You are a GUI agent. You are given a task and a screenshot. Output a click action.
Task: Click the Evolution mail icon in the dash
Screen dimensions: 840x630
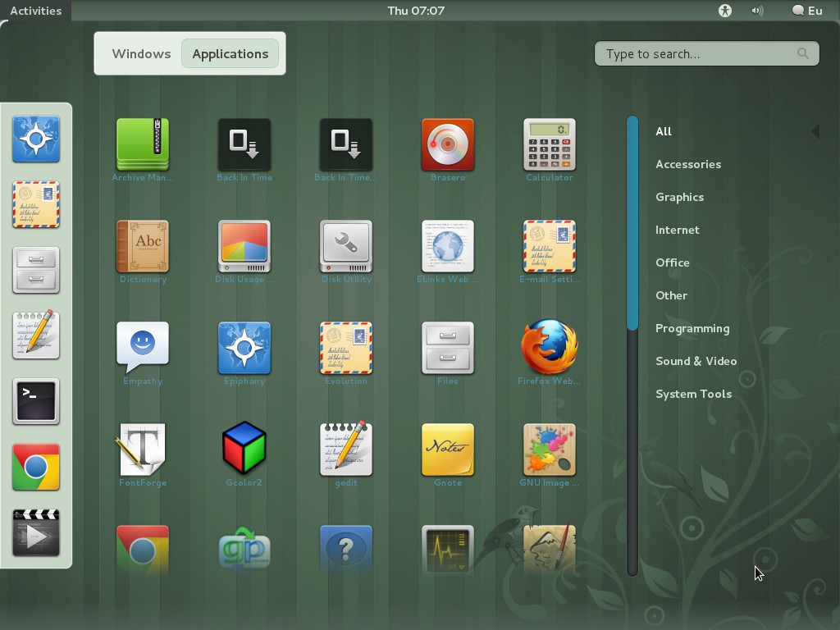[36, 204]
